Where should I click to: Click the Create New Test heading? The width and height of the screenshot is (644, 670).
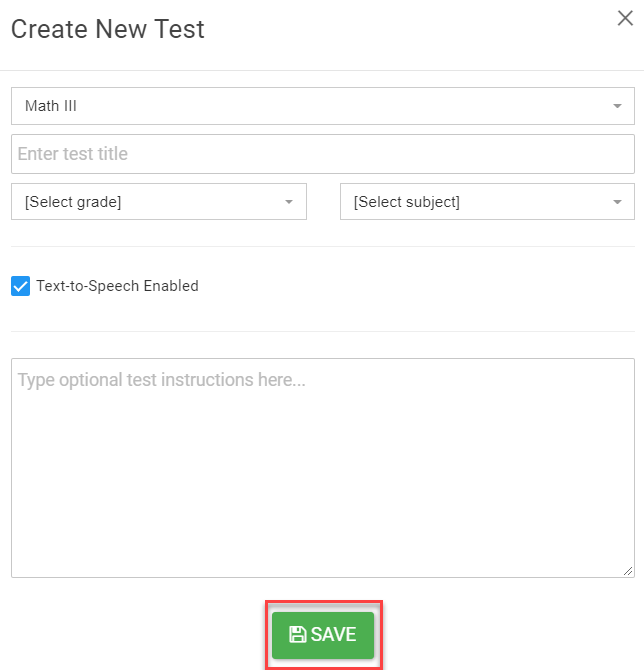[x=108, y=29]
